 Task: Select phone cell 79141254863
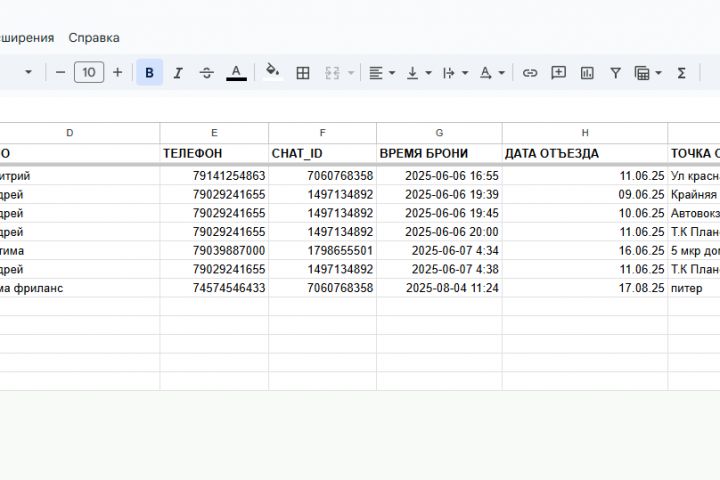[214, 175]
